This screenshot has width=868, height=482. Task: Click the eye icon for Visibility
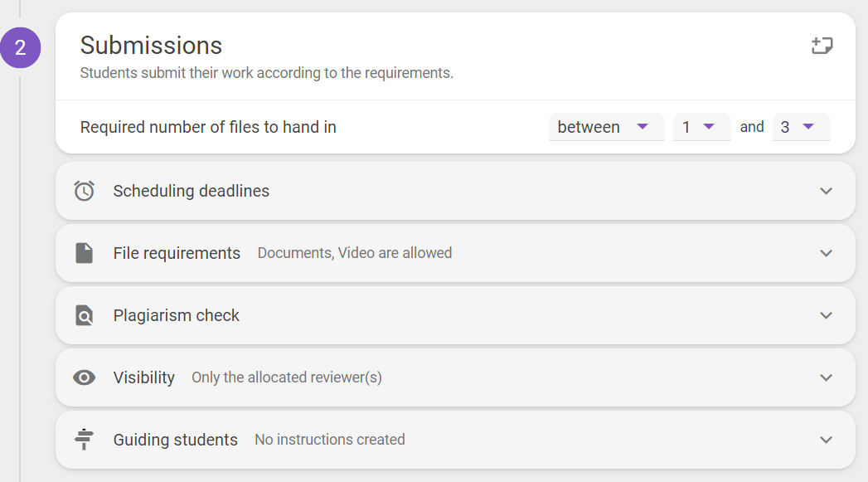coord(84,377)
